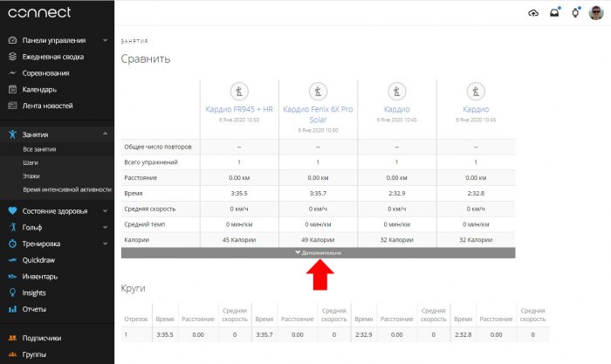Open Отчеты menu item
Viewport: 611px width, 364px height.
tap(34, 309)
